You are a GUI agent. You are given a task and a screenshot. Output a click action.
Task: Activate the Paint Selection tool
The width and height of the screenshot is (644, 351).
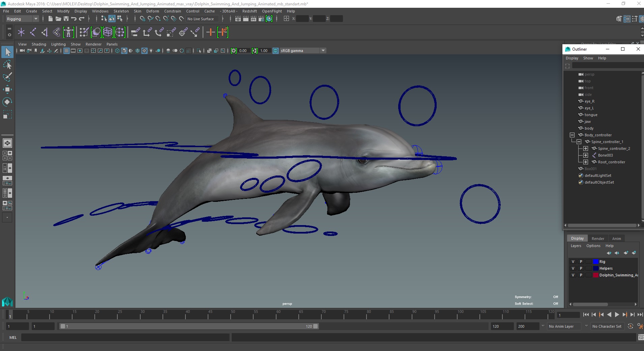(7, 77)
